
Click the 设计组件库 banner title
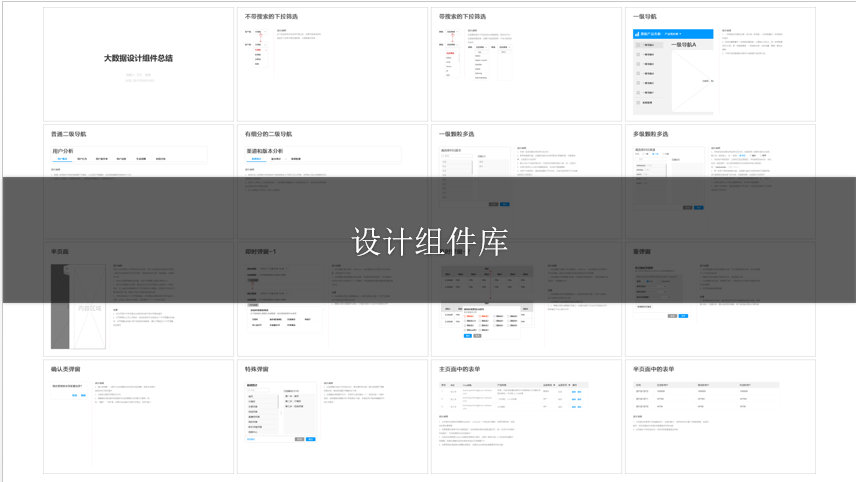point(428,241)
